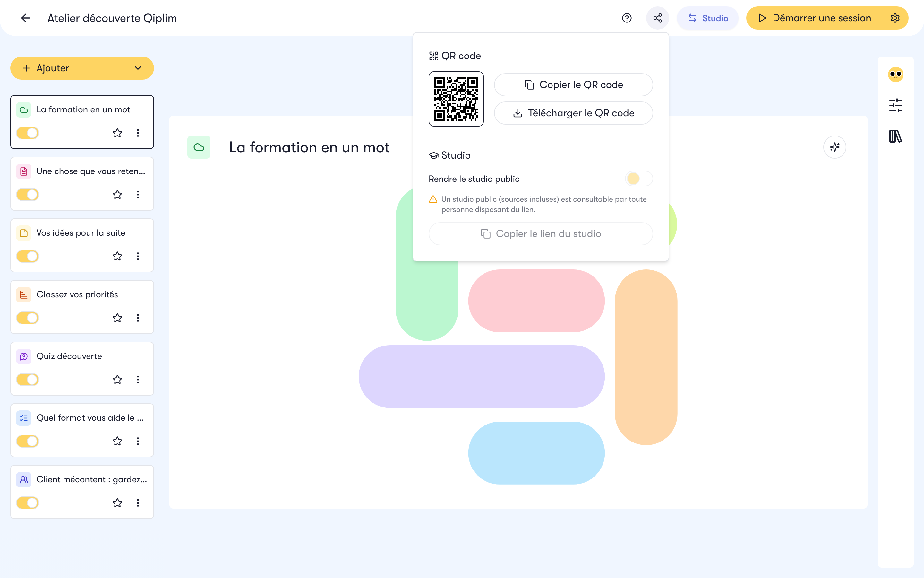This screenshot has width=924, height=578.
Task: Toggle the 'Classez vos priorités' switch
Action: (28, 318)
